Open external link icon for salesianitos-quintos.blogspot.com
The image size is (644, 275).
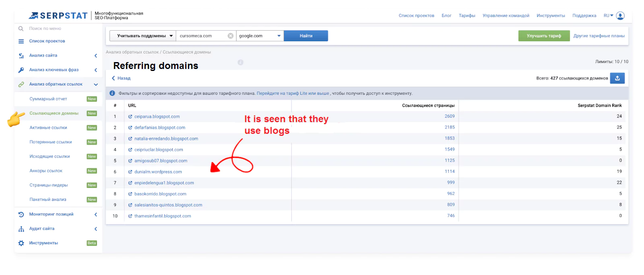130,205
